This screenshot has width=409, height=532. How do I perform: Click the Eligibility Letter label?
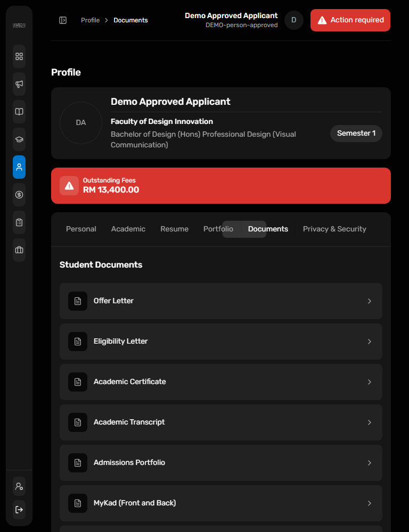point(120,342)
